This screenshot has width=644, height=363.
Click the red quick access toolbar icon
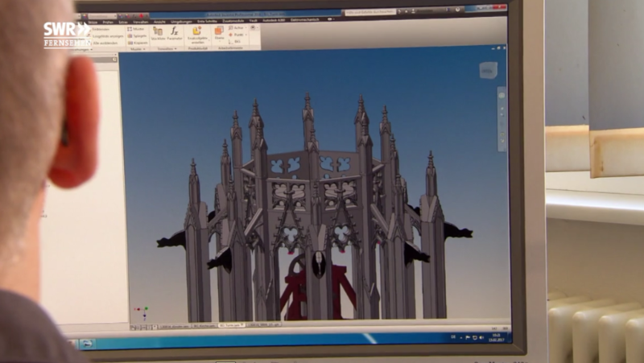[x=141, y=16]
